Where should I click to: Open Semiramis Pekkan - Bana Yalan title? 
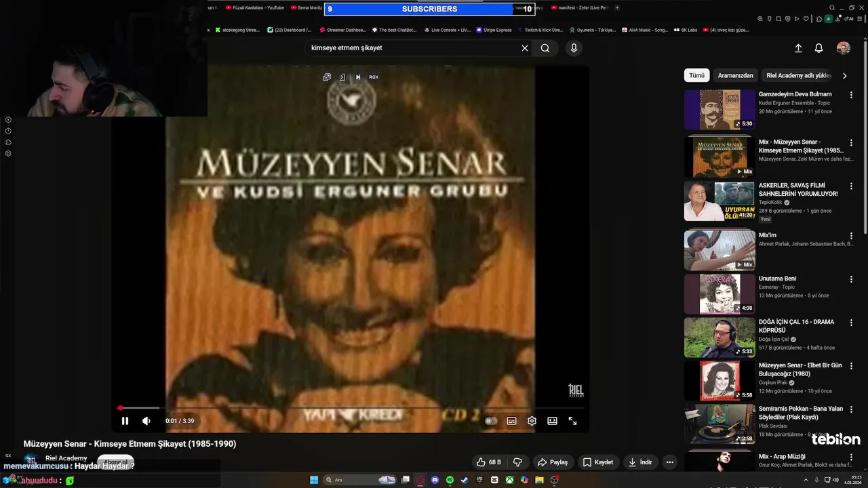[800, 413]
